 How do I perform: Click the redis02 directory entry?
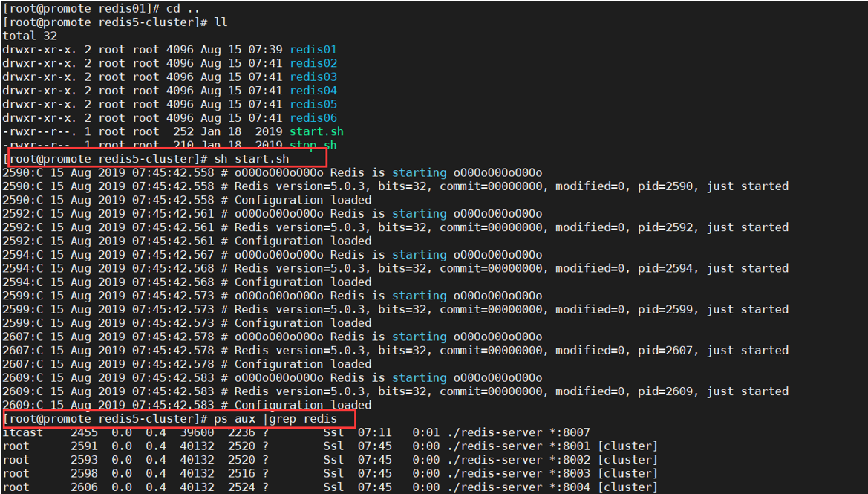click(x=313, y=62)
